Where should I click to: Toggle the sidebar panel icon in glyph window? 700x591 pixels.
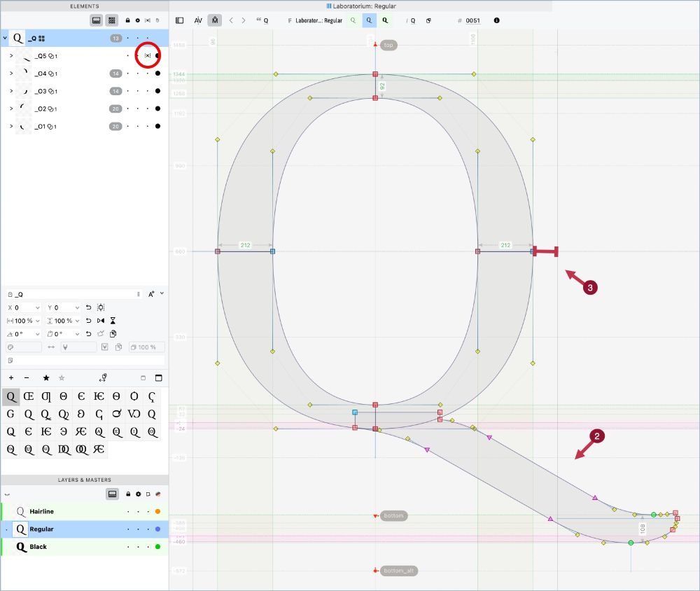(179, 20)
